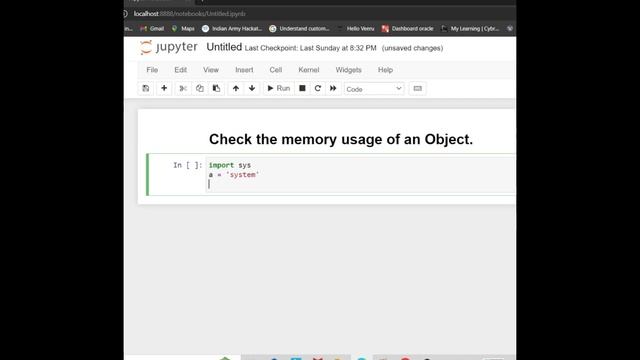This screenshot has height=360, width=640.
Task: Click the unsaved changes status text
Action: [x=412, y=48]
